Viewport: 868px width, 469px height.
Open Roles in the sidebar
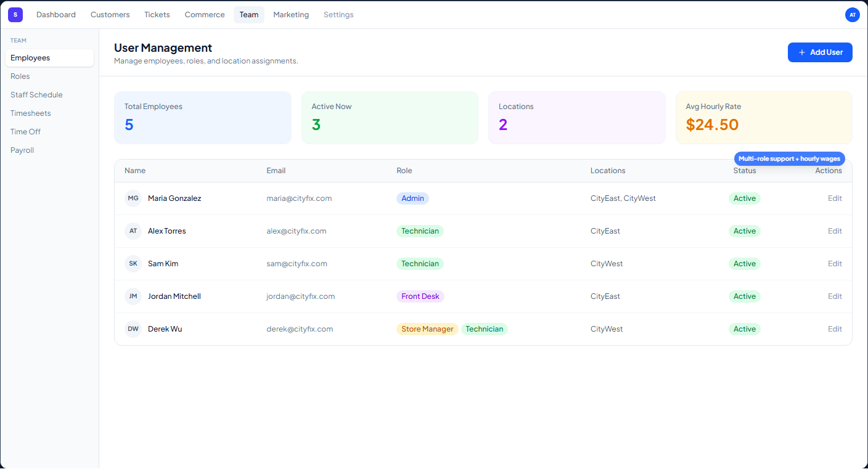(x=49, y=76)
